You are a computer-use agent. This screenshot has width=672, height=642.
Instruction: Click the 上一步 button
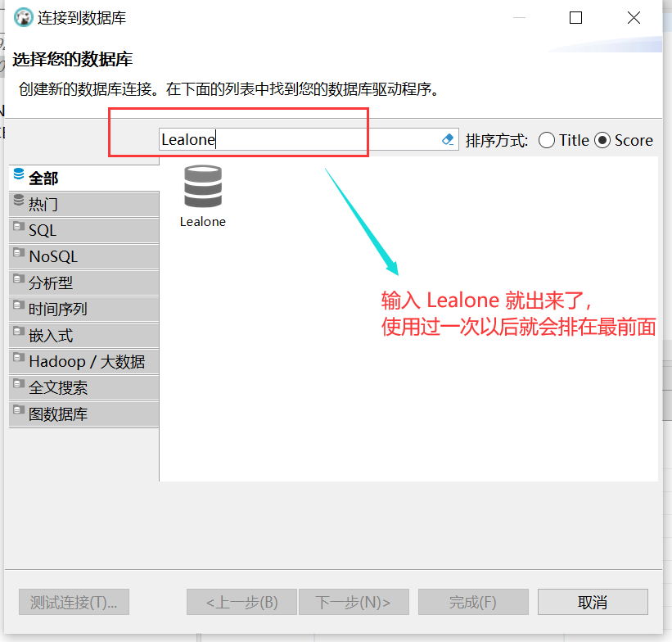click(x=241, y=602)
